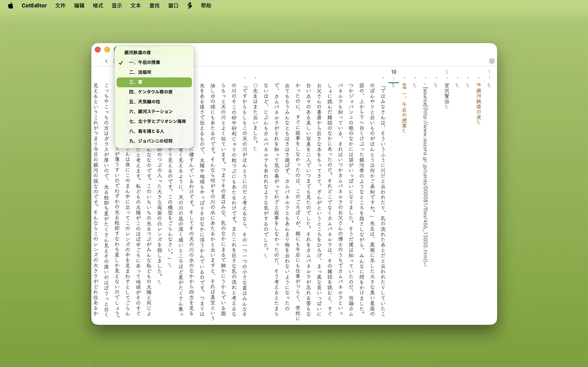Minimize the window using the yellow button
This screenshot has width=588, height=367.
click(x=107, y=50)
